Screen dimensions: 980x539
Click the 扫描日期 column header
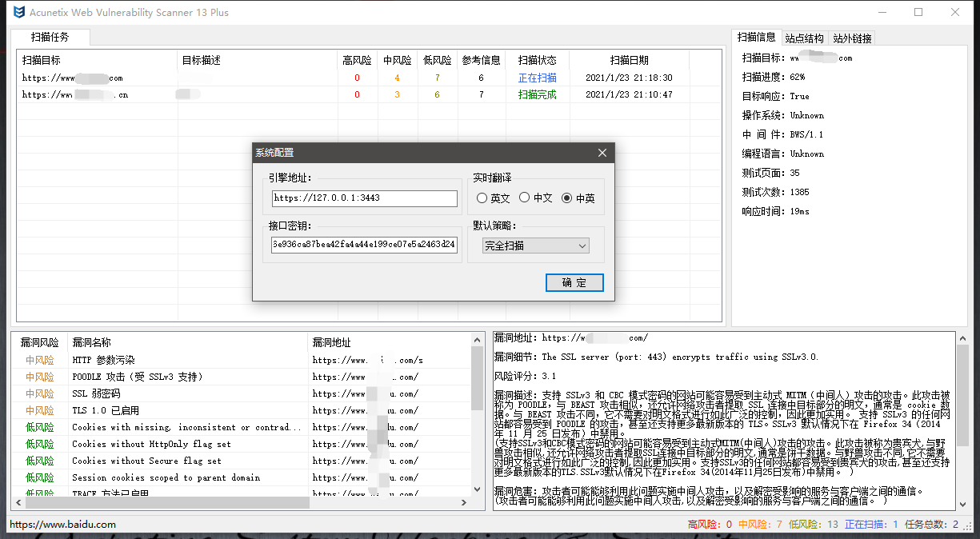[630, 60]
